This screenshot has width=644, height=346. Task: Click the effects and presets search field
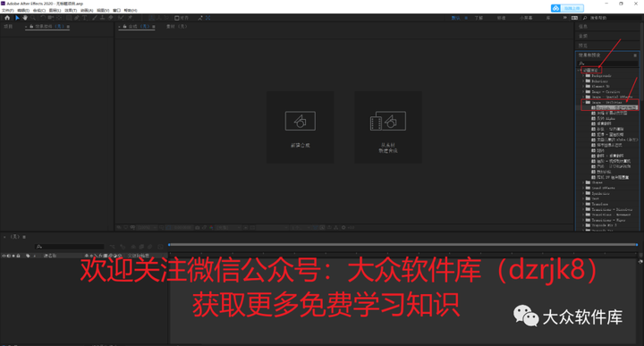pos(608,63)
